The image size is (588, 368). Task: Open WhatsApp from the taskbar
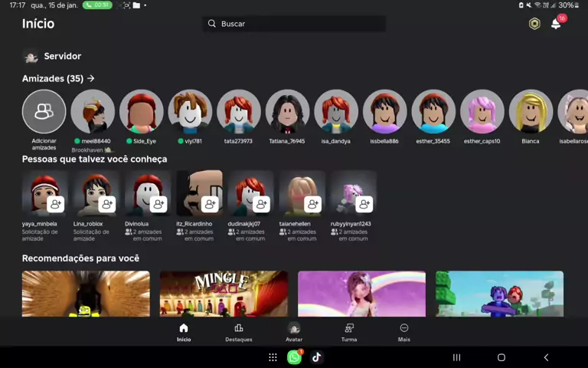coord(294,357)
